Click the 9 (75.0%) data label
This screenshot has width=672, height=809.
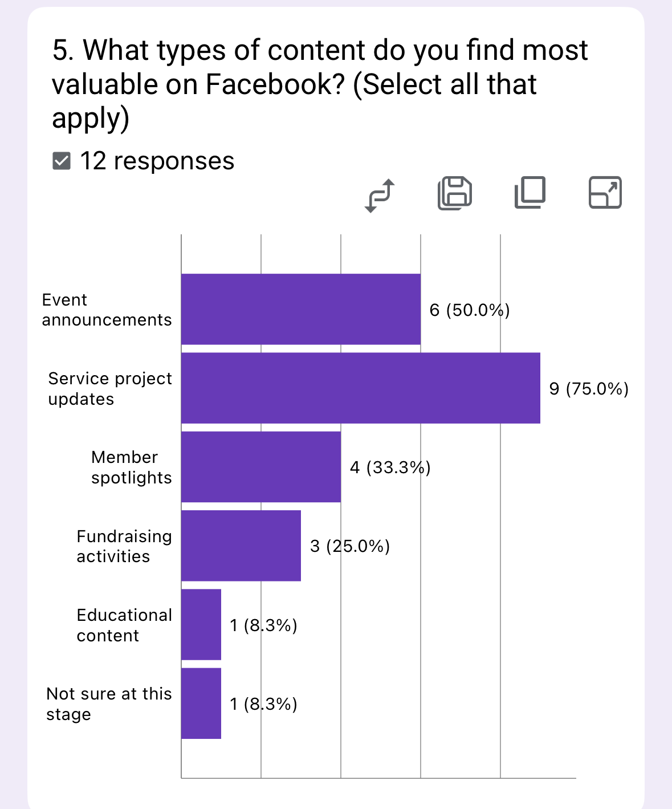tap(589, 389)
